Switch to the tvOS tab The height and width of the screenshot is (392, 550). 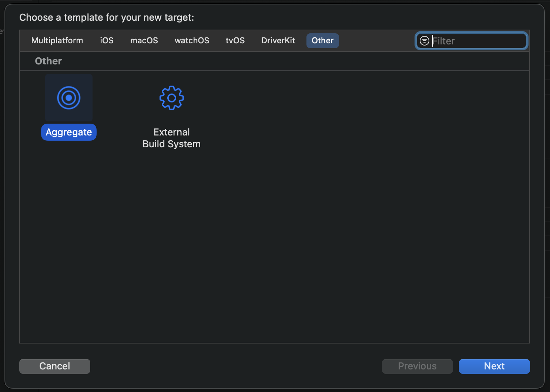235,40
